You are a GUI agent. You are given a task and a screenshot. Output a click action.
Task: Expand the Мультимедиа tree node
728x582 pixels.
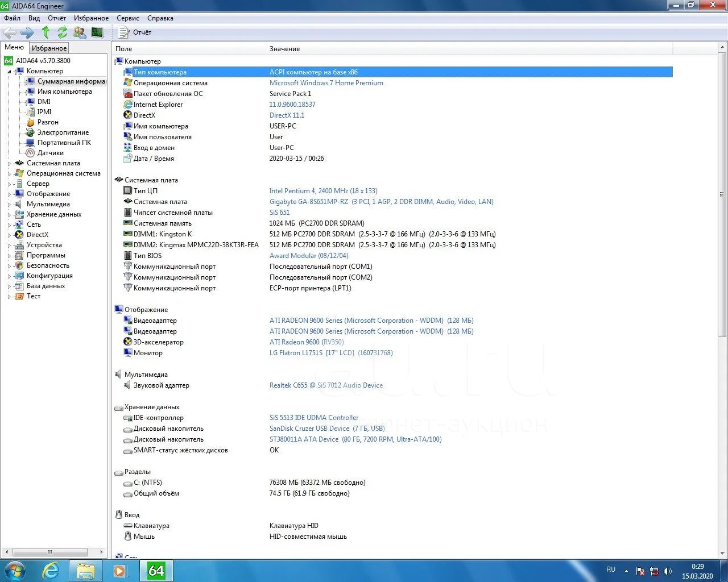pyautogui.click(x=9, y=205)
